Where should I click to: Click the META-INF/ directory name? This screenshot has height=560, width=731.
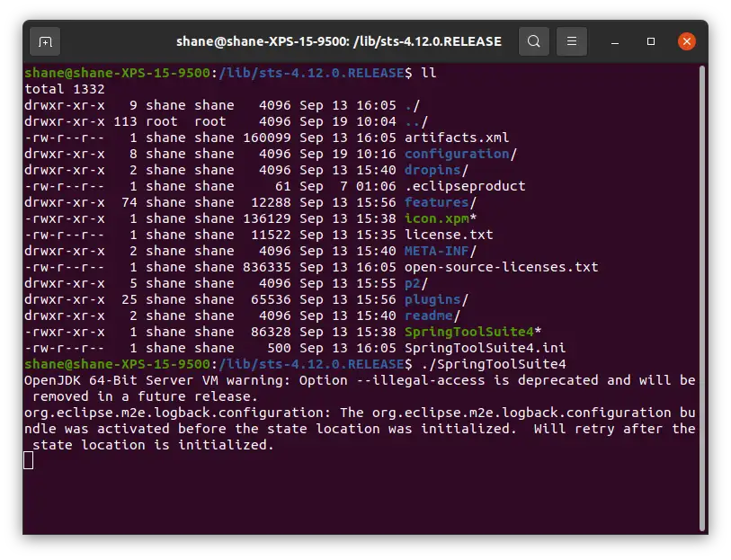pos(440,251)
